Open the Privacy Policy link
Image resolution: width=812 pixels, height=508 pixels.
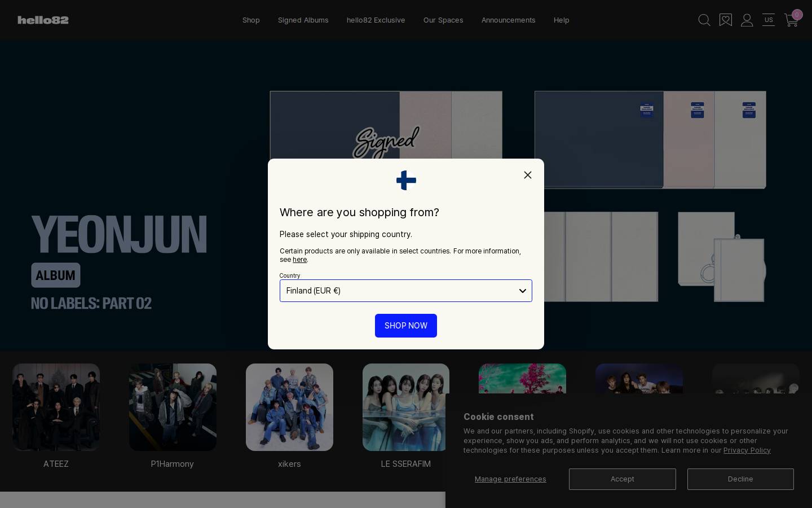(x=747, y=450)
